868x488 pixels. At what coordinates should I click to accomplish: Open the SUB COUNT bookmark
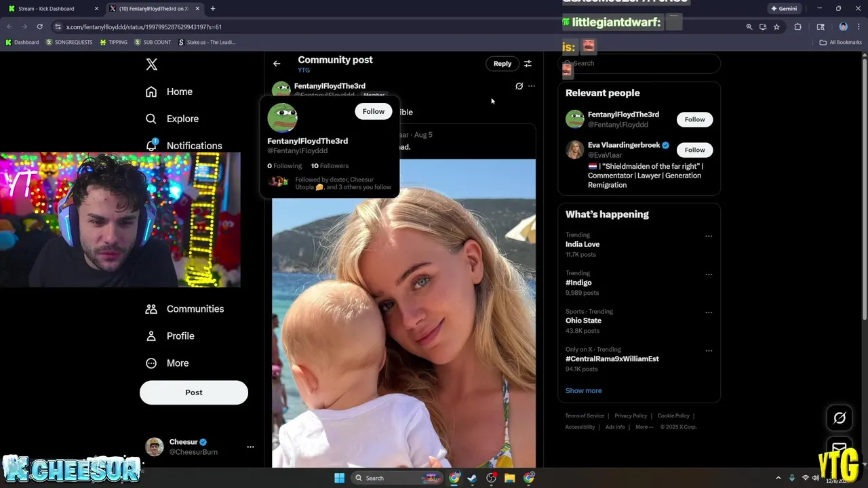153,42
